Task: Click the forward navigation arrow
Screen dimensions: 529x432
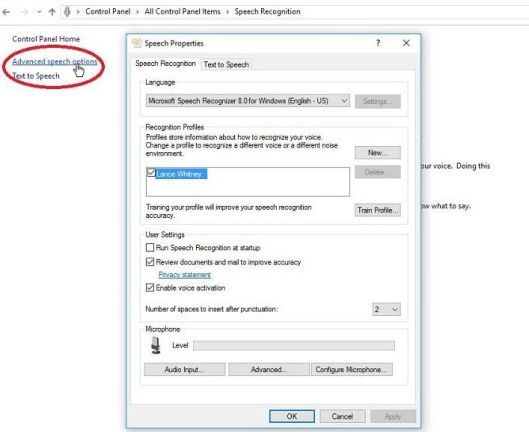Action: pyautogui.click(x=24, y=12)
